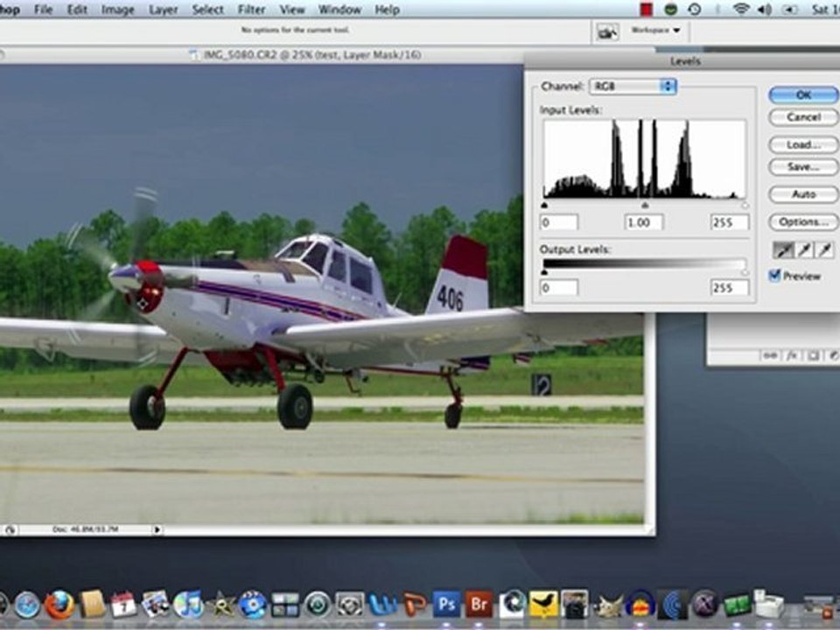Screen dimensions: 840x630
Task: Open the Window menu
Action: [339, 10]
